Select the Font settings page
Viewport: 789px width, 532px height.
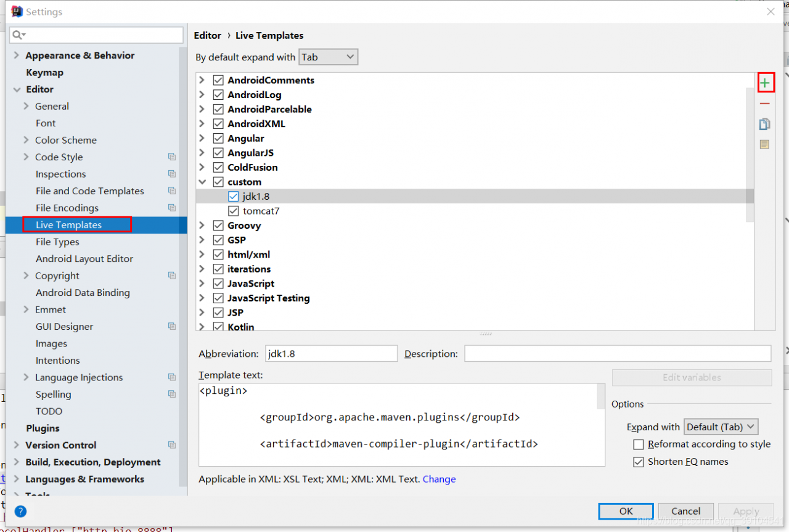[46, 123]
